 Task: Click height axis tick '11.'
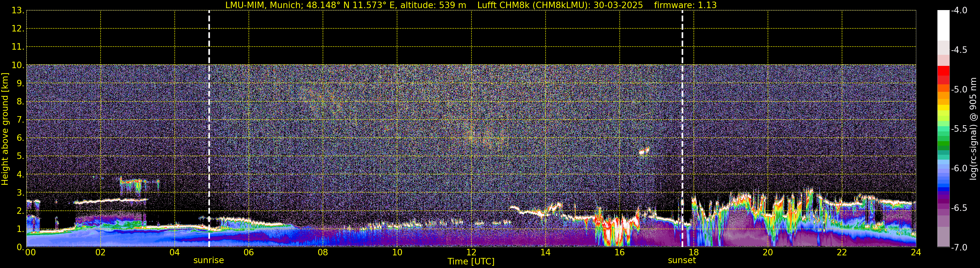[18, 47]
